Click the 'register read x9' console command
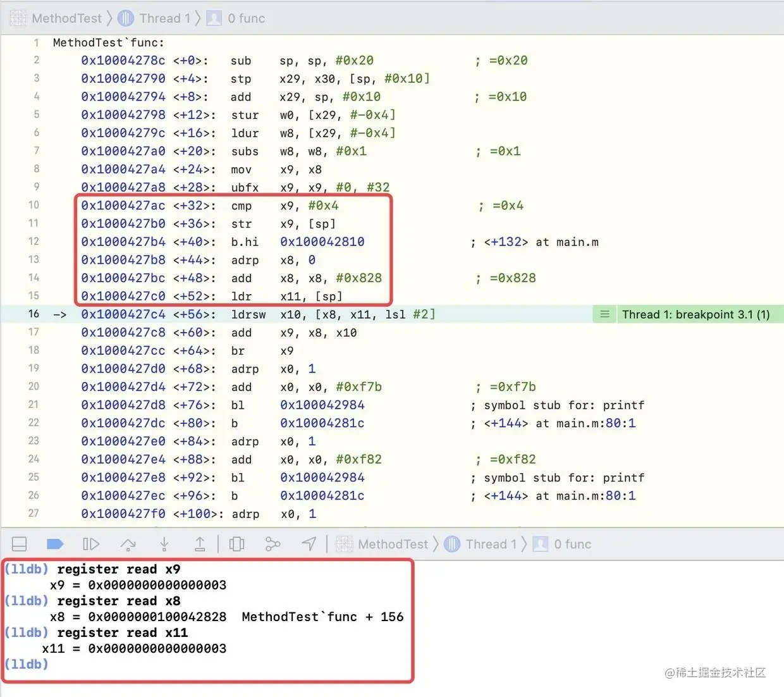Image resolution: width=784 pixels, height=697 pixels. pos(119,569)
